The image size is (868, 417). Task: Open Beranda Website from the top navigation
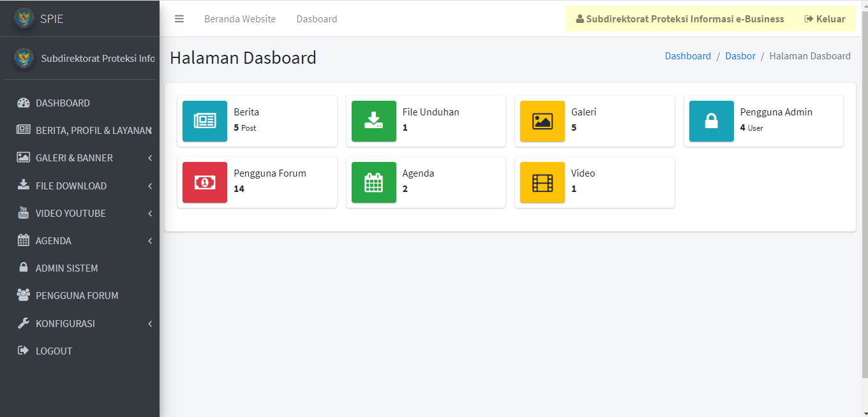240,18
